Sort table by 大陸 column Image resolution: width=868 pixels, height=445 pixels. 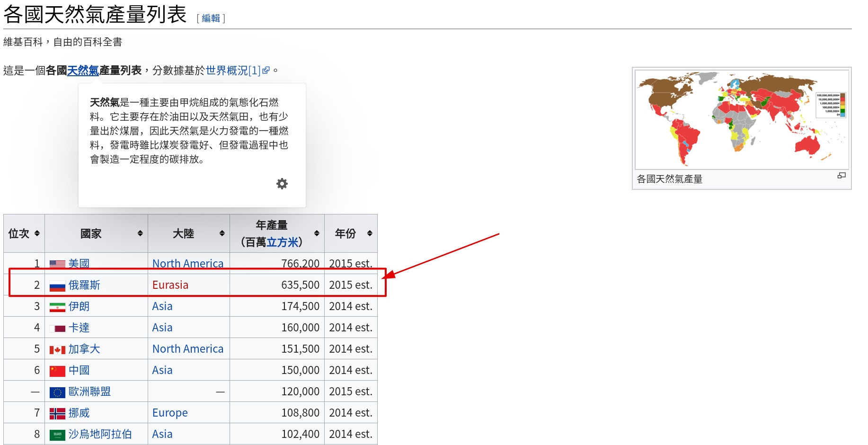click(222, 233)
